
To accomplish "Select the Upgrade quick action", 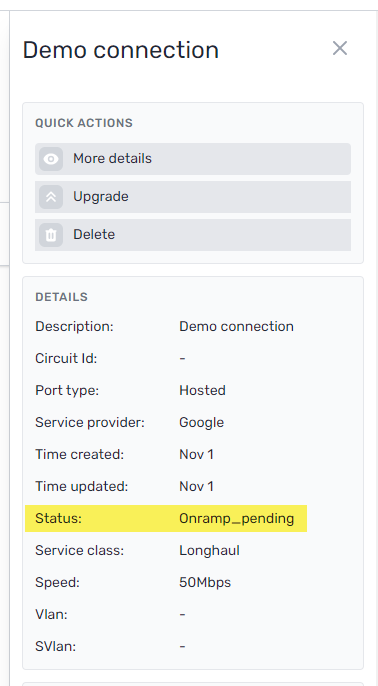I will [193, 197].
